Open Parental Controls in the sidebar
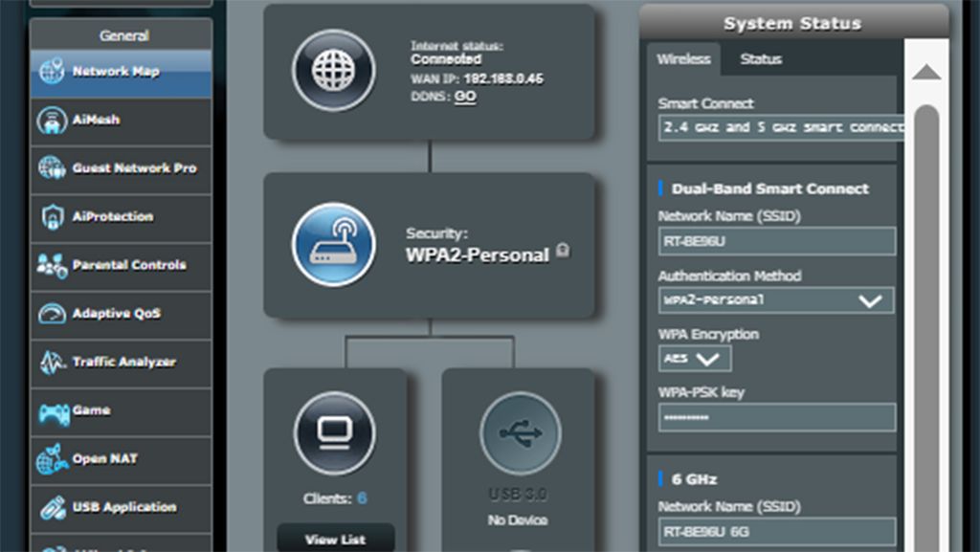 pos(122,265)
